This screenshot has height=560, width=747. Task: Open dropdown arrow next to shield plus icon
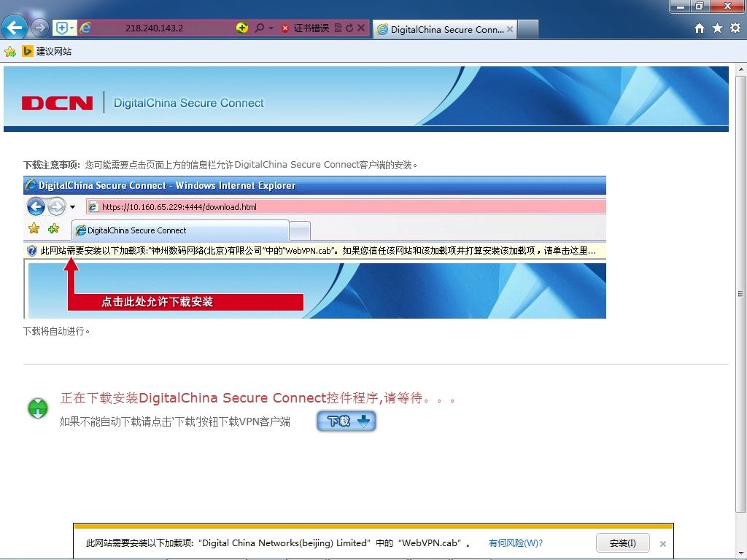point(72,28)
